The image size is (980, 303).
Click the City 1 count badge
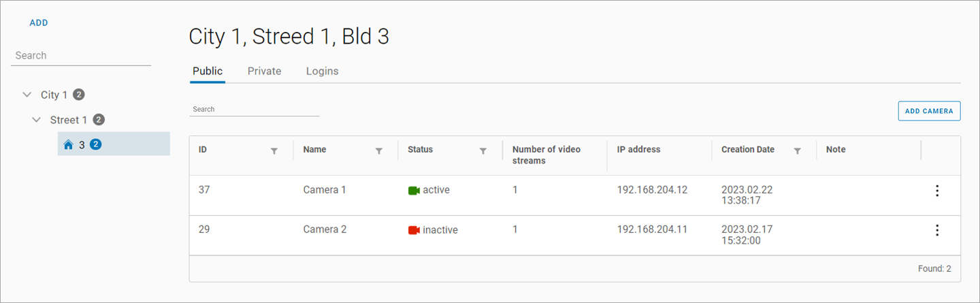(x=79, y=95)
